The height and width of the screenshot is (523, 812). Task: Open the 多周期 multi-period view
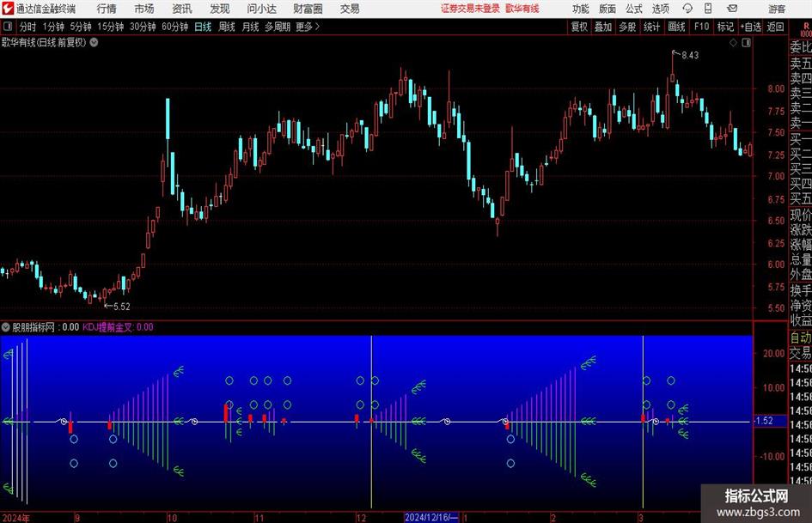click(x=278, y=27)
